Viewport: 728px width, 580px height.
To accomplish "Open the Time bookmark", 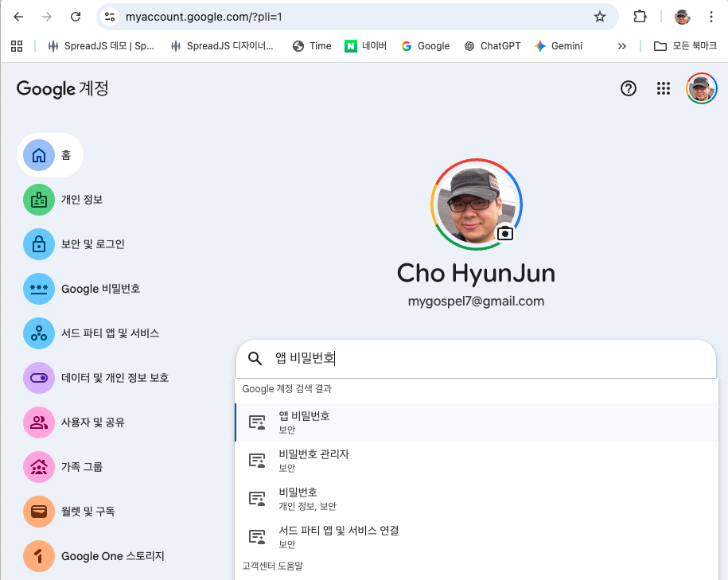I will (312, 46).
